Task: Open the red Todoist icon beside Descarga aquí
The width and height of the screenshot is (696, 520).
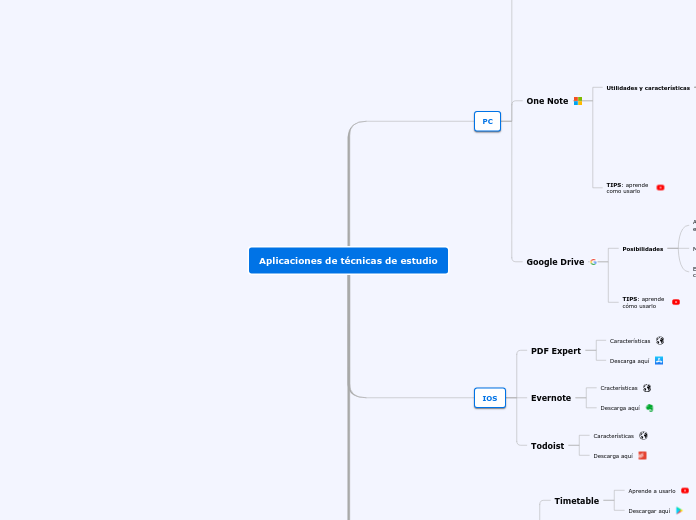Action: (642, 456)
